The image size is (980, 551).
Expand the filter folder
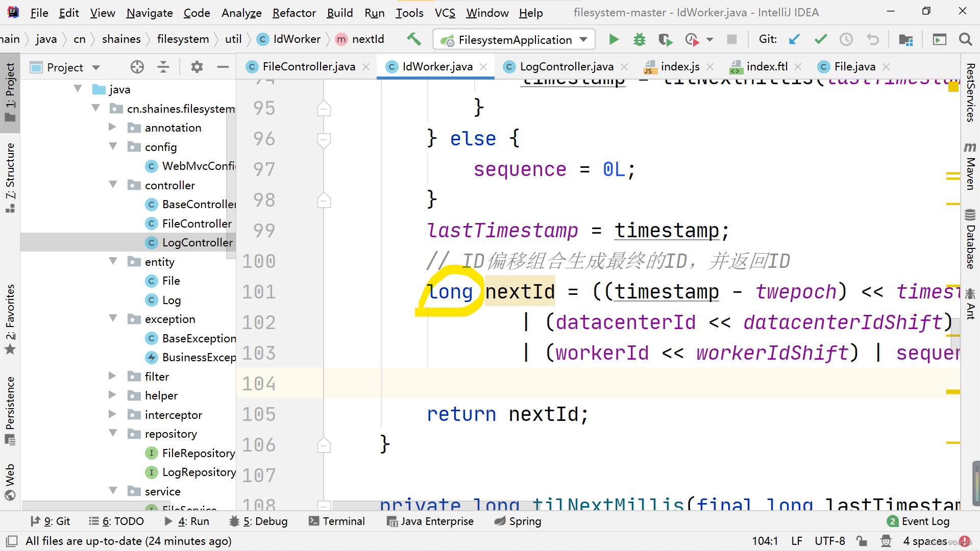click(x=112, y=376)
